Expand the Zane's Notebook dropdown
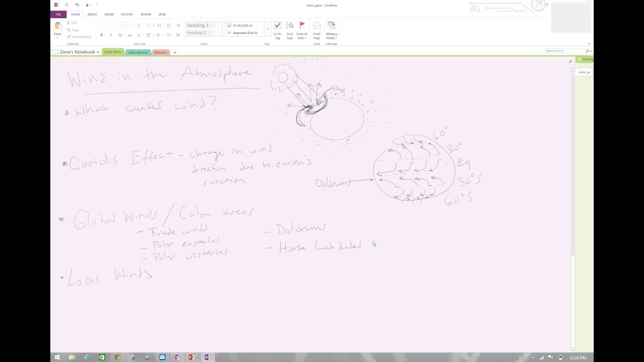This screenshot has height=362, width=644. (98, 52)
